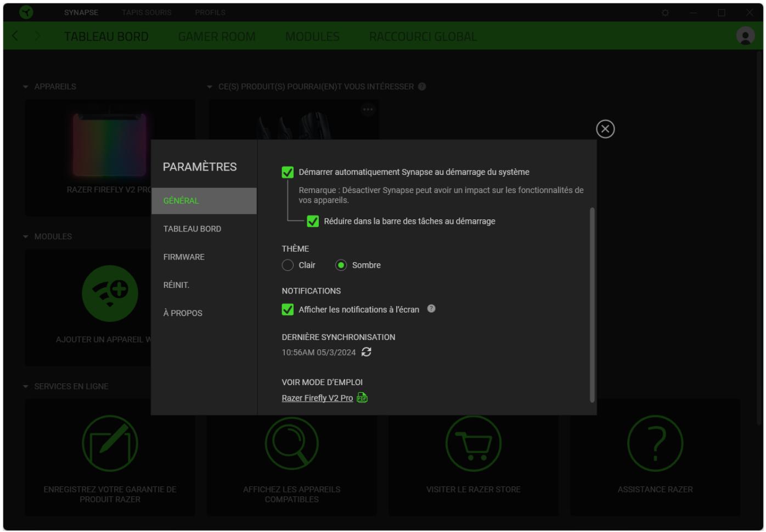This screenshot has width=766, height=532.
Task: Switch to the Profils top tab
Action: pos(210,12)
